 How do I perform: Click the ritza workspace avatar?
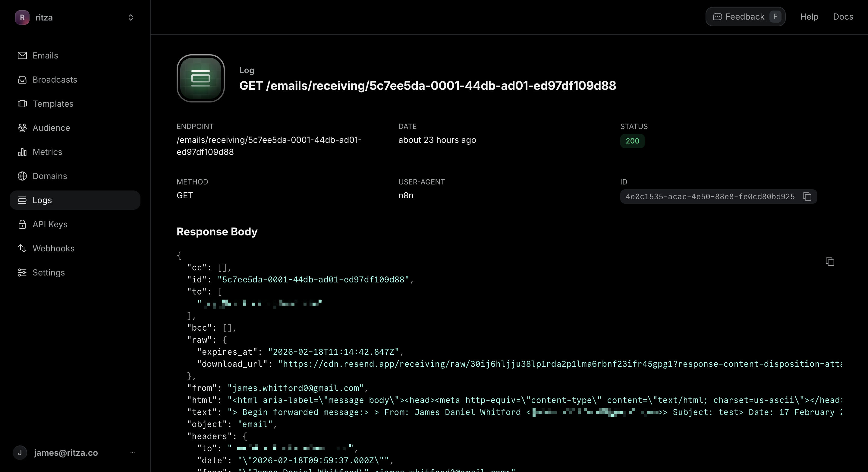22,17
